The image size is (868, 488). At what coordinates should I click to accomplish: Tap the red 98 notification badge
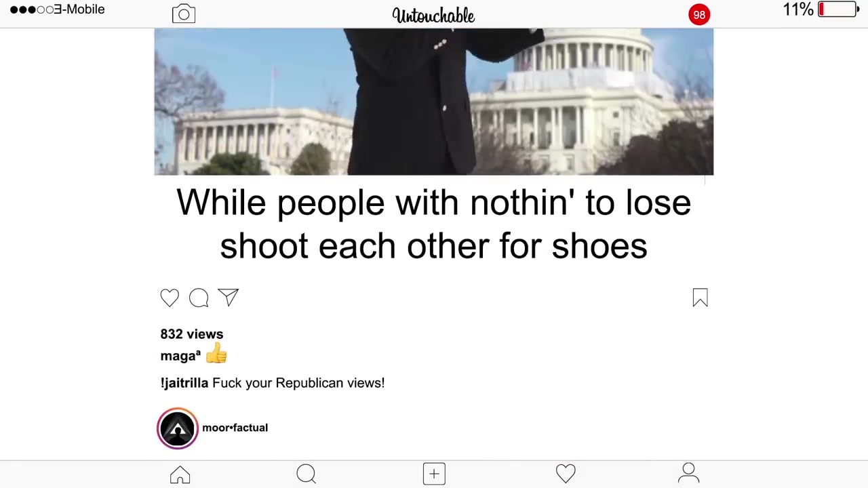(699, 15)
